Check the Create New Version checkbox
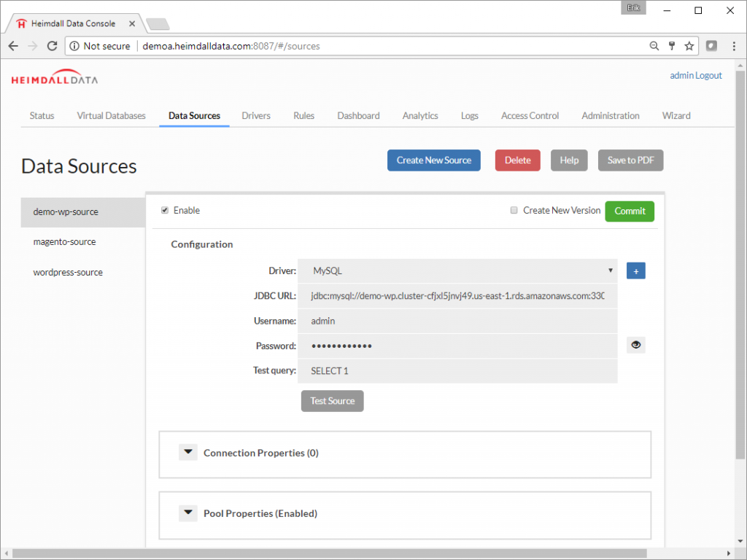This screenshot has height=560, width=747. click(x=514, y=211)
